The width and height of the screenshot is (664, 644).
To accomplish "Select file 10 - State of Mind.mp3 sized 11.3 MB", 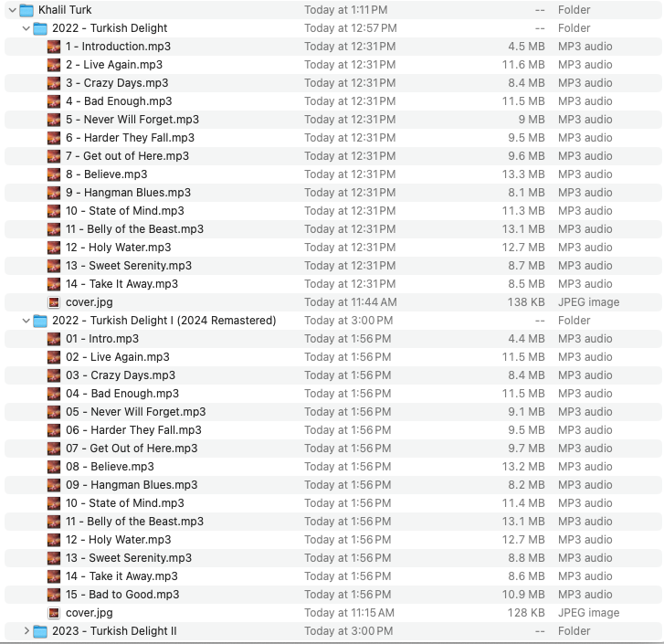I will click(x=125, y=211).
